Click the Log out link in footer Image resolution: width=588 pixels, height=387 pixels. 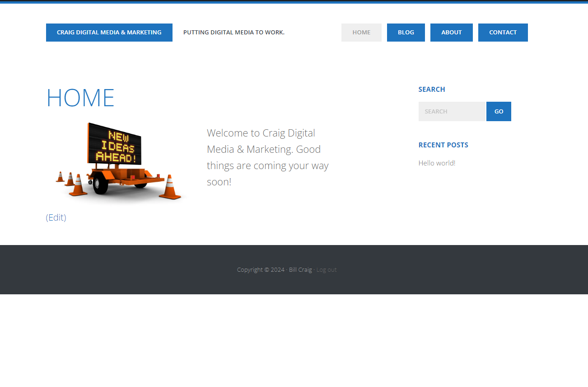(x=326, y=270)
